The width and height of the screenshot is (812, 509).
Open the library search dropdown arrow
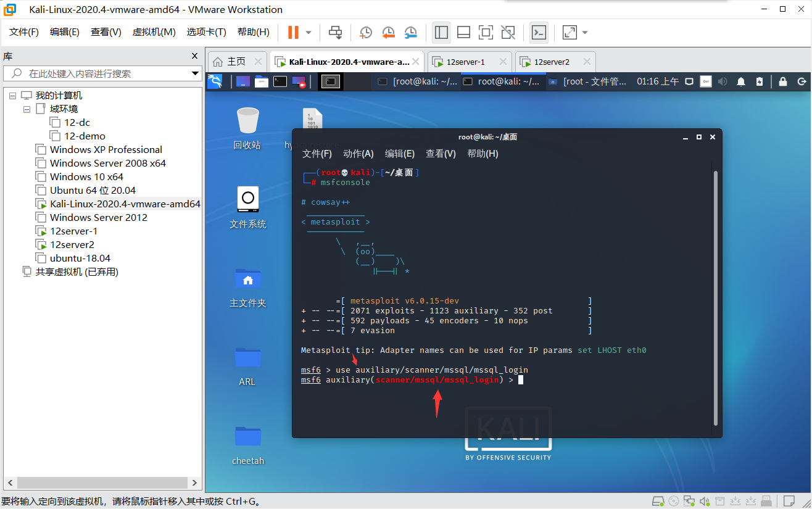point(195,73)
